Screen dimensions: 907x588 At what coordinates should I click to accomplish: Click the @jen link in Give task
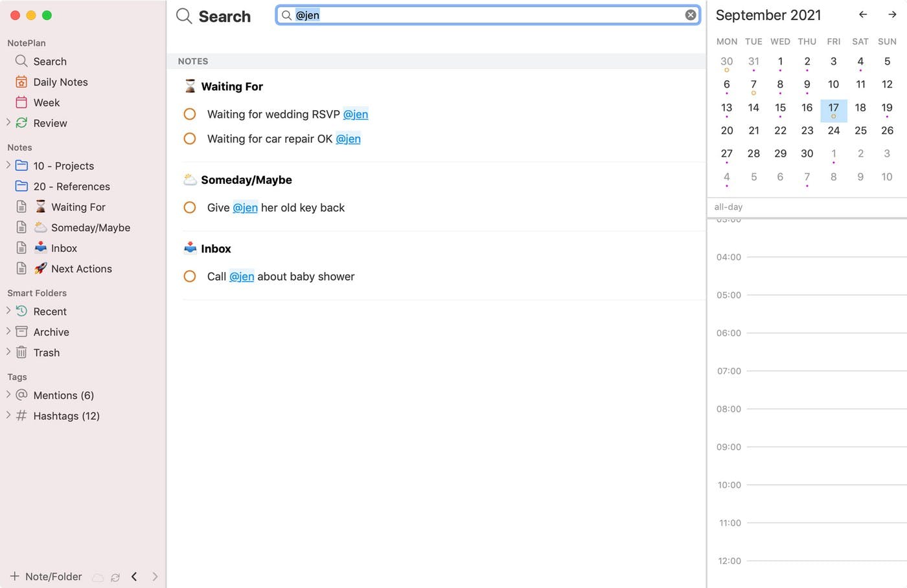pos(245,208)
